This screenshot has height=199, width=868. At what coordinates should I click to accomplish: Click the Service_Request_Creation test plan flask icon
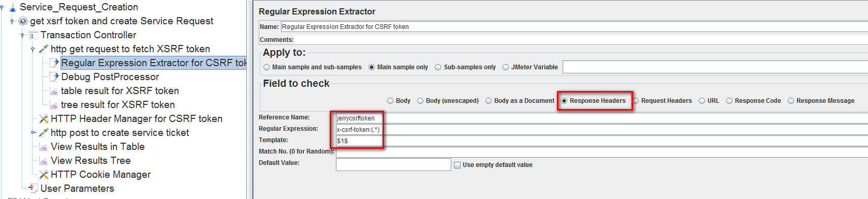[12, 7]
